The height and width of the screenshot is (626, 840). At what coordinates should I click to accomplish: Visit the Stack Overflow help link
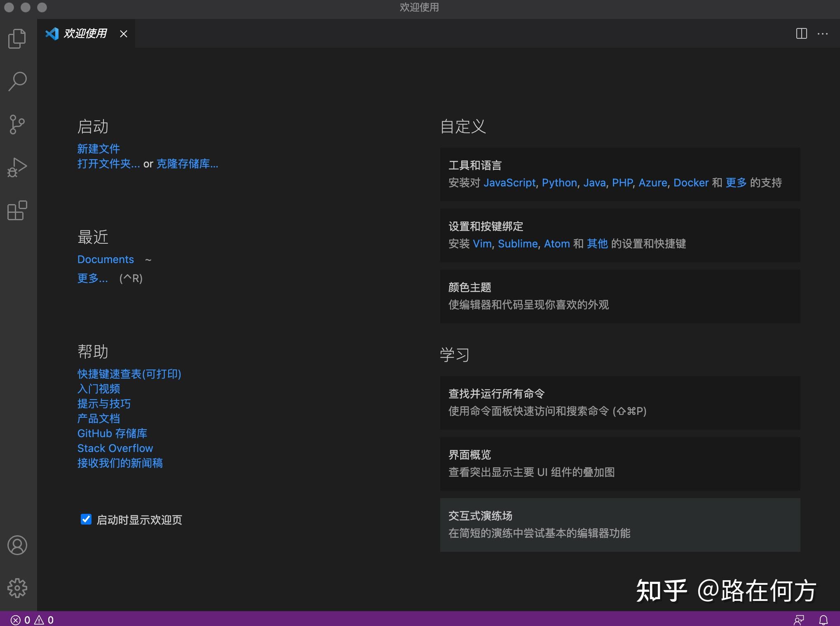(x=115, y=448)
